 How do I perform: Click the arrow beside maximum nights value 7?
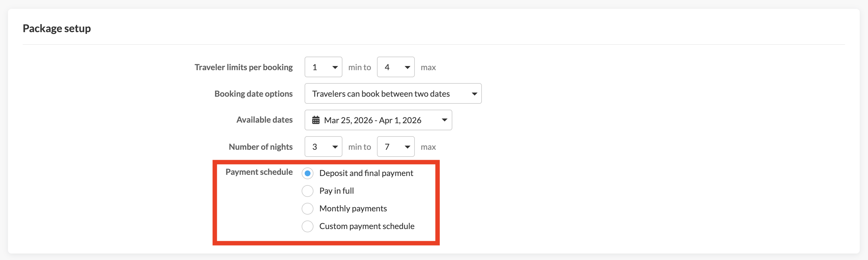(407, 147)
